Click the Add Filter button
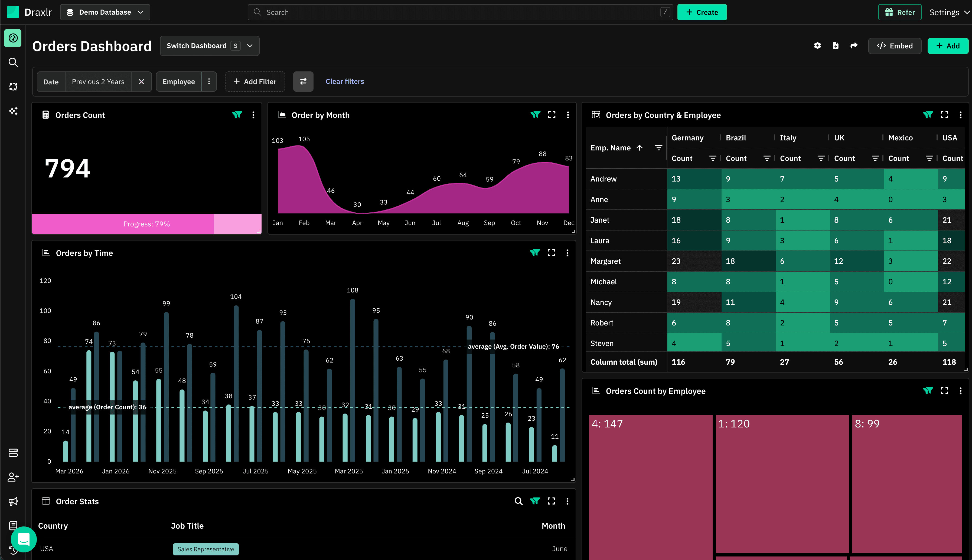 point(255,81)
